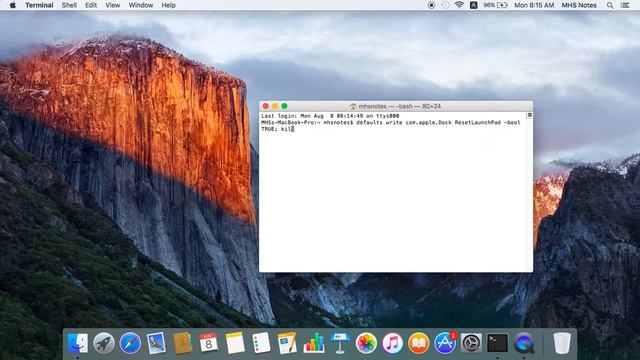Screen dimensions: 640x360
Task: Open Notification Center list icon
Action: pyautogui.click(x=625, y=5)
